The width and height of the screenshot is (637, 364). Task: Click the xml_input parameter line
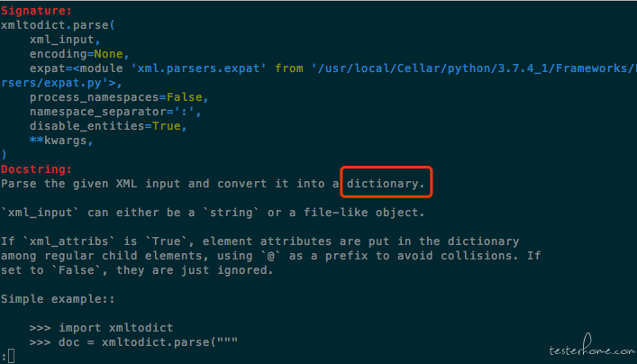[65, 40]
